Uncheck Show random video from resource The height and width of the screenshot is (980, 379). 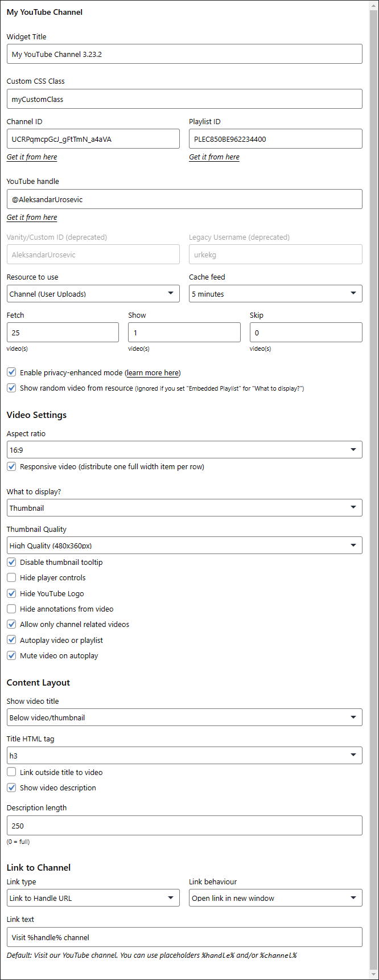coord(11,388)
